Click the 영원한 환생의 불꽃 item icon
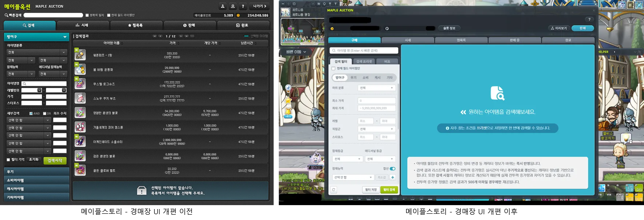644x220 pixels. pyautogui.click(x=80, y=113)
